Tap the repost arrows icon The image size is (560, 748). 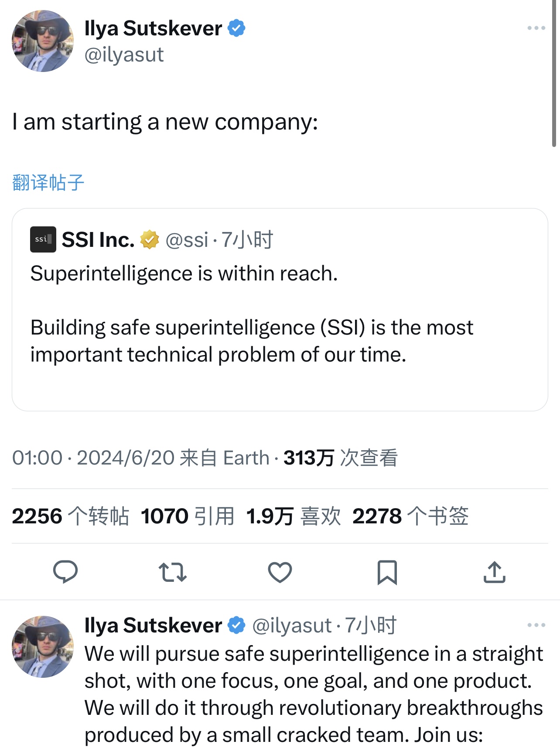(x=173, y=572)
